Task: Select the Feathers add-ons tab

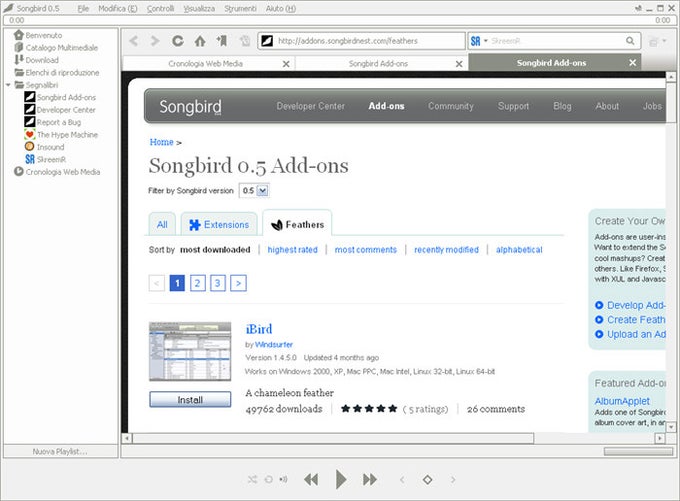Action: click(x=298, y=224)
